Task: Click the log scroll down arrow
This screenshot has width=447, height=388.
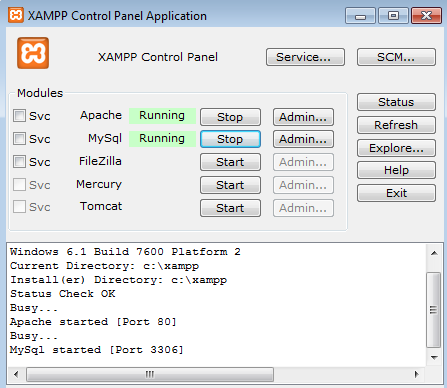Action: [434, 358]
